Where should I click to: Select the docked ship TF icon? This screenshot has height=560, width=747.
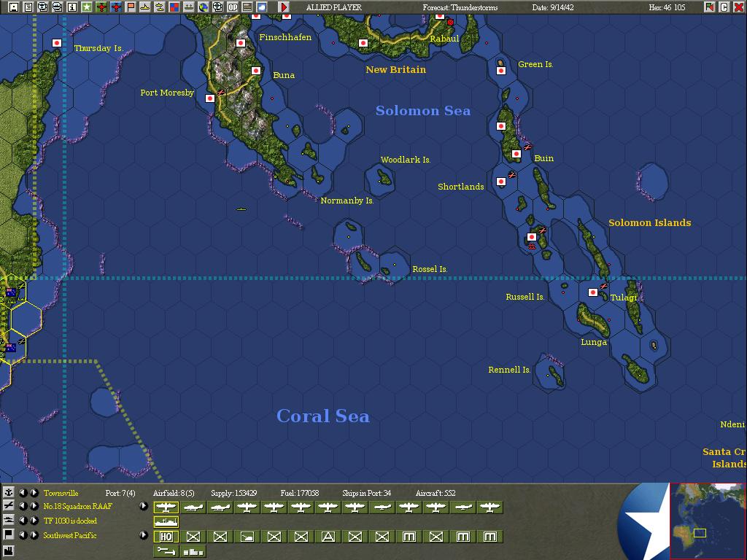click(166, 522)
